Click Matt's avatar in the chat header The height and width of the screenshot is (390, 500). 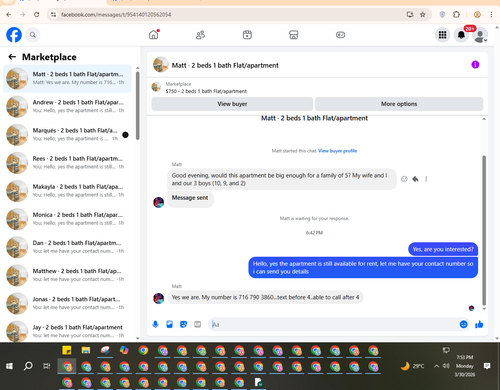coord(160,65)
